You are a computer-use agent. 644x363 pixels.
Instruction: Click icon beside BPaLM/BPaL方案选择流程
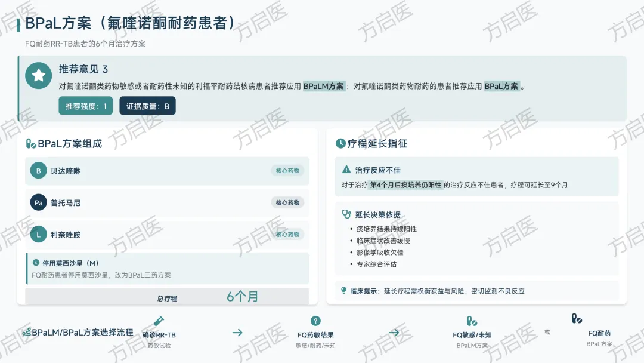pos(27,332)
